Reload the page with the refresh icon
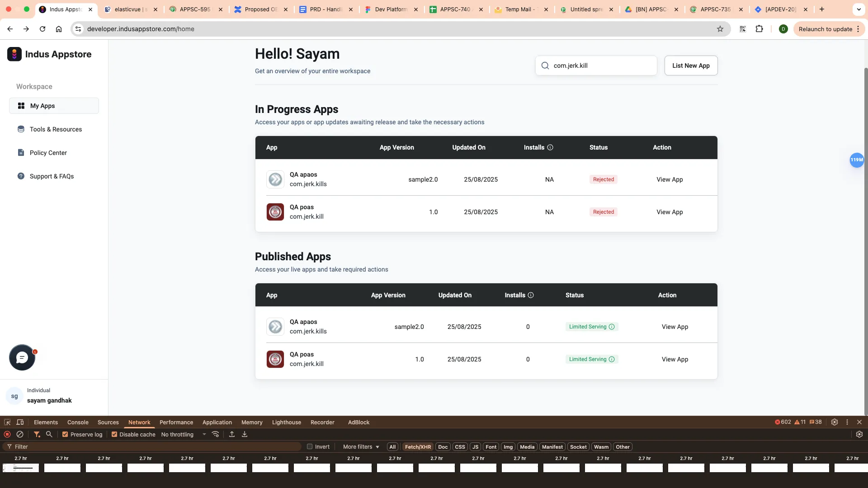This screenshot has width=868, height=488. 42,29
